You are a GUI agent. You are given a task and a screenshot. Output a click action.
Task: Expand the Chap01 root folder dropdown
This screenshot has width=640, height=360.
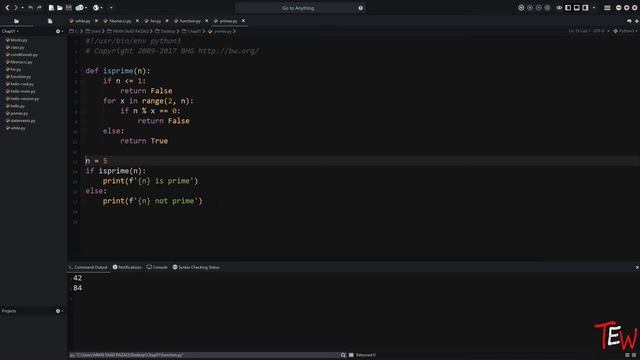point(10,31)
